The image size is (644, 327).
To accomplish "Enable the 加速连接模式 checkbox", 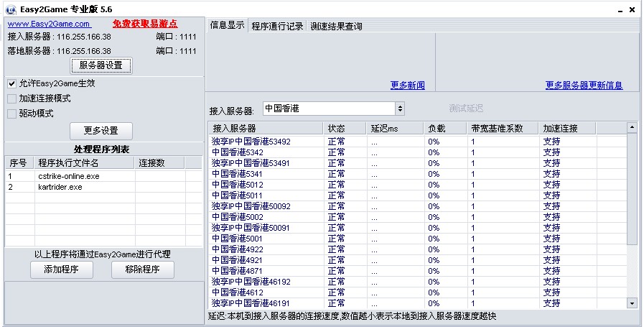I will [11, 98].
